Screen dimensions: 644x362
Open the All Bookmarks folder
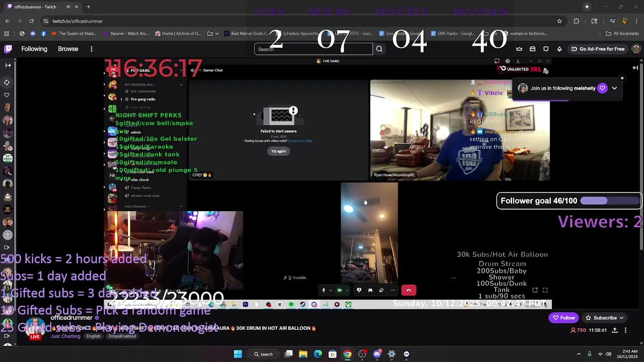(622, 34)
